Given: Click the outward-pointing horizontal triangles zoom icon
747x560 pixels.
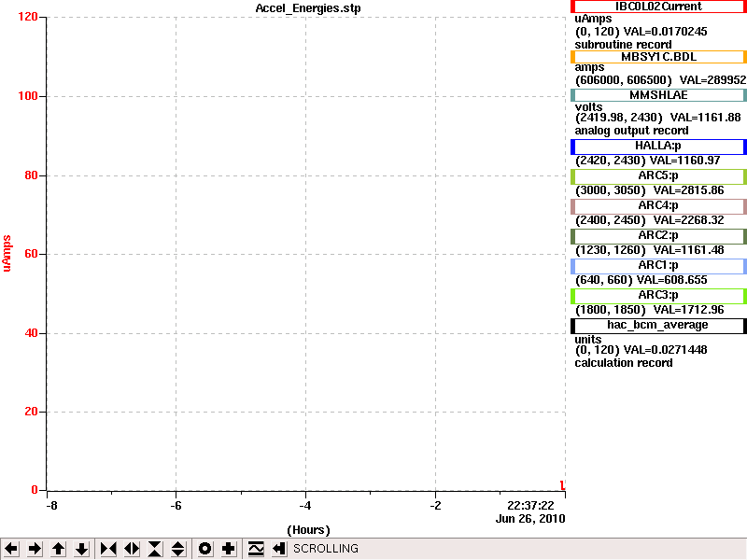Looking at the screenshot, I should [132, 549].
